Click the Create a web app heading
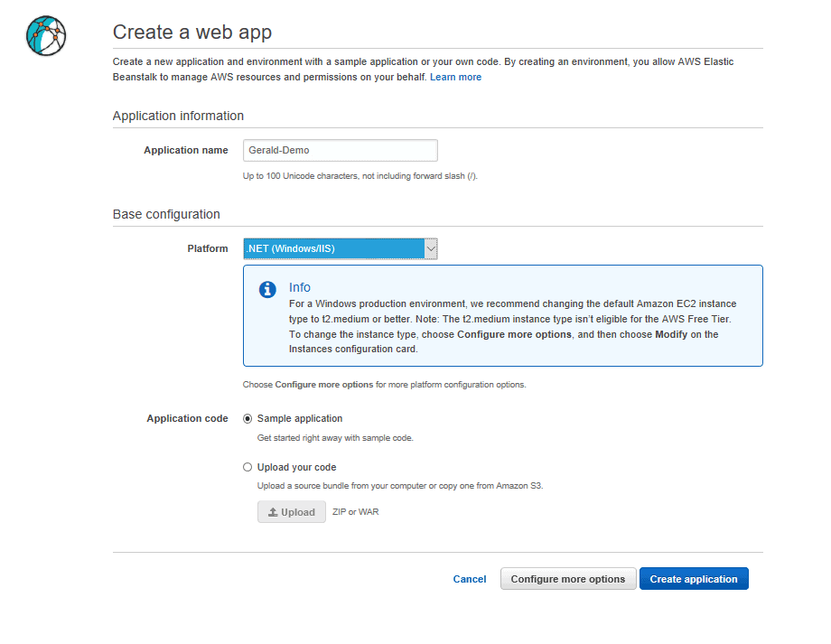Viewport: 831px width, 644px height. pos(192,33)
